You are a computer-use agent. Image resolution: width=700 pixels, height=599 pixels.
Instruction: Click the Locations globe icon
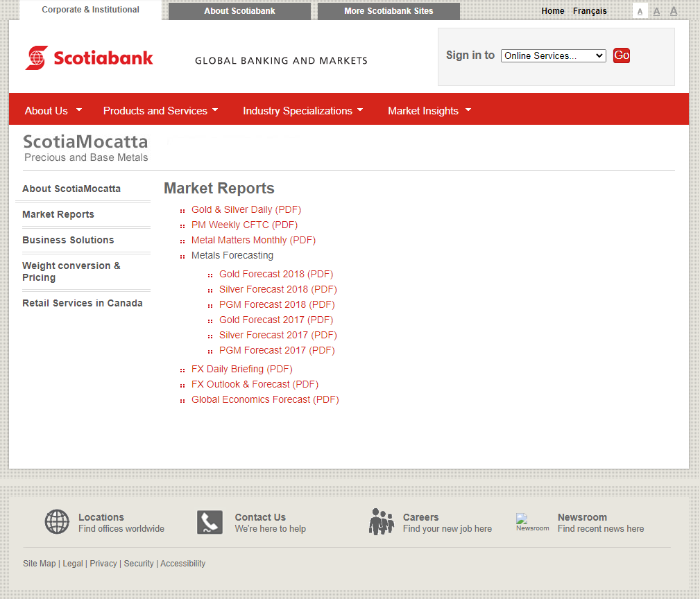point(57,522)
